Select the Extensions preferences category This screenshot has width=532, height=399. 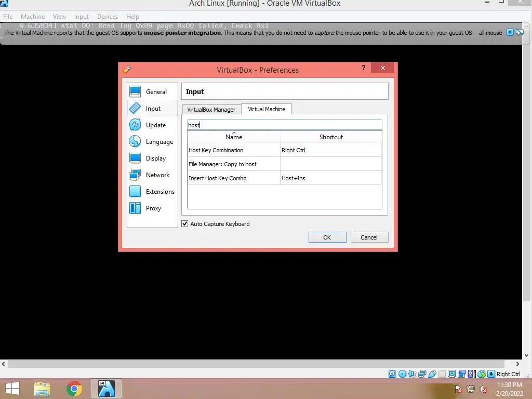[x=152, y=191]
